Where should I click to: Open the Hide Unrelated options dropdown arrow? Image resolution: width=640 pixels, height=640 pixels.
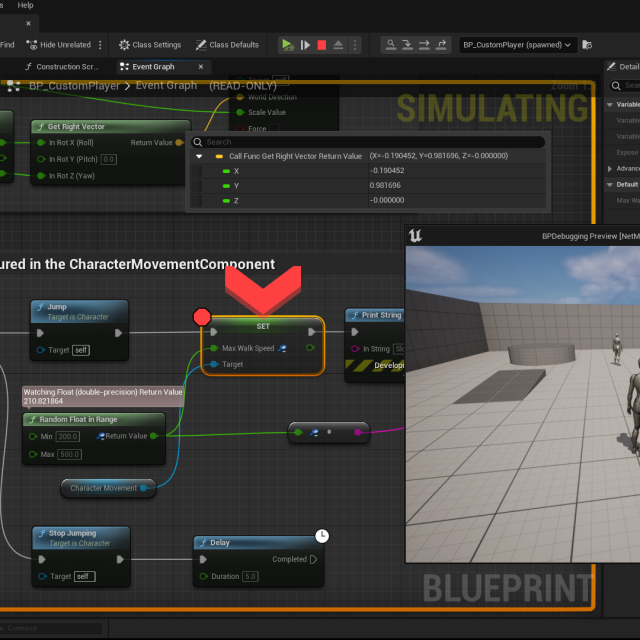pos(99,45)
